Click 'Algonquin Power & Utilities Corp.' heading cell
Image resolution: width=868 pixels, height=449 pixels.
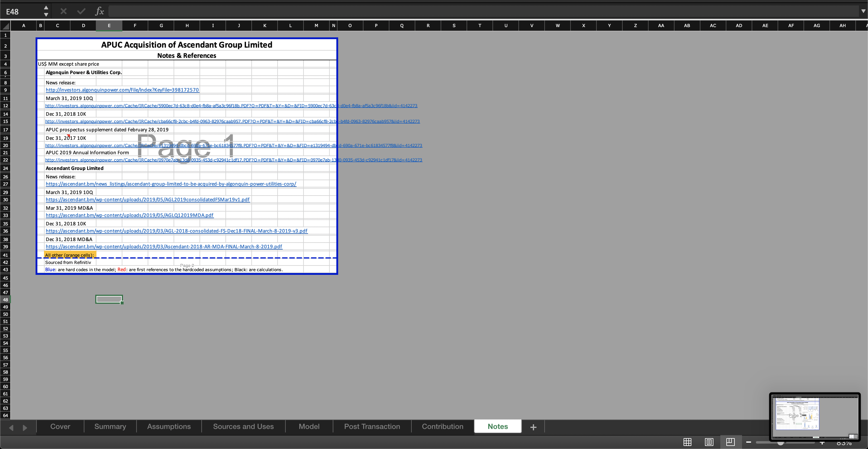coord(84,72)
